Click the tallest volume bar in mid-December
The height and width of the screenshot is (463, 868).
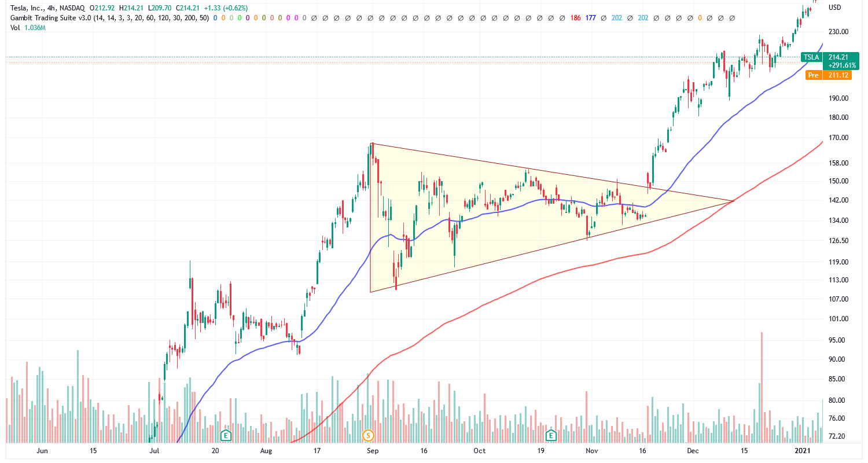[762, 387]
